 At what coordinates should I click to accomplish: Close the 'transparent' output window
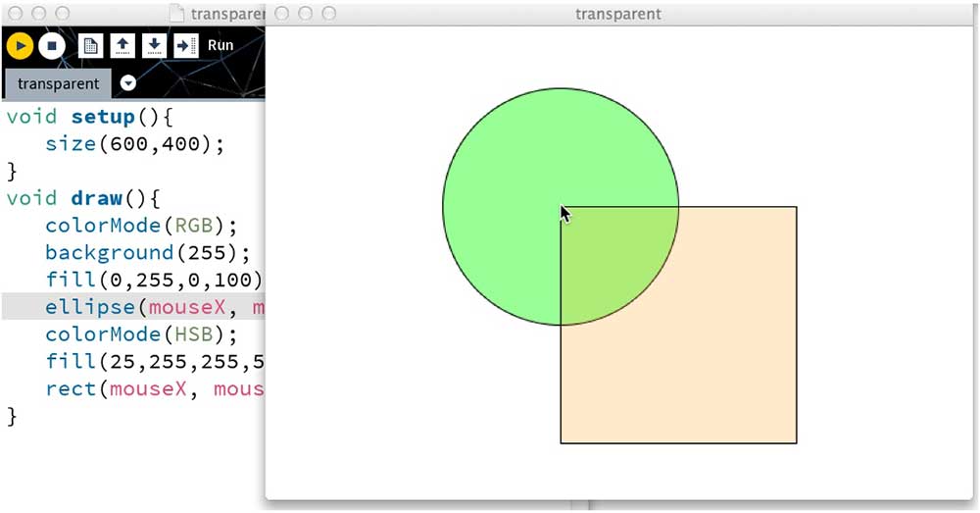pyautogui.click(x=282, y=14)
